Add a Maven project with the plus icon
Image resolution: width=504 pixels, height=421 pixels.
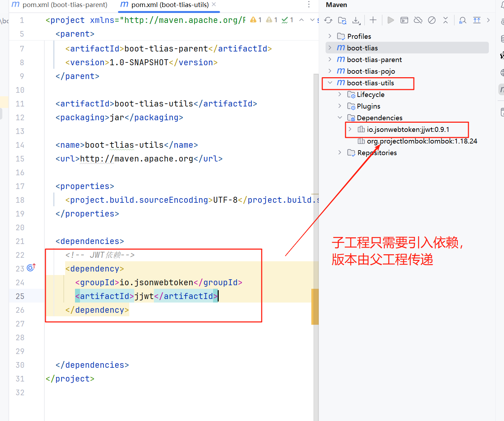[x=373, y=20]
